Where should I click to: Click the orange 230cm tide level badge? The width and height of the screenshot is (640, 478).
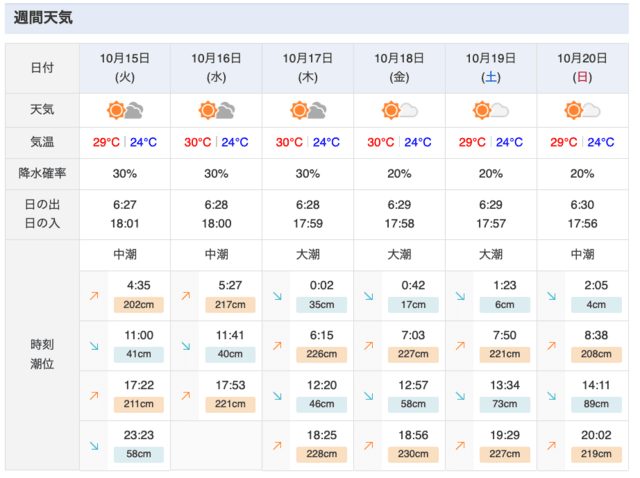pos(413,454)
